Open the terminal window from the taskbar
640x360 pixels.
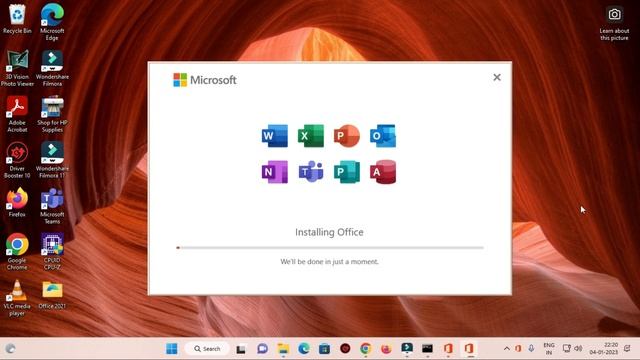[x=427, y=349]
